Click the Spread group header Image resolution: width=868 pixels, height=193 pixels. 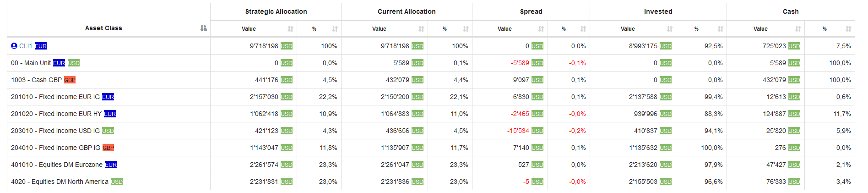pos(531,11)
